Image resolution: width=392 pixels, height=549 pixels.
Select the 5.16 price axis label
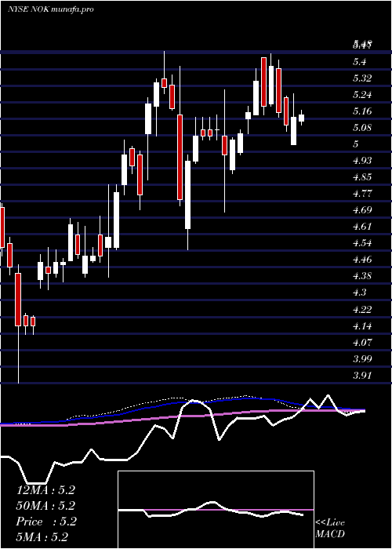point(362,111)
